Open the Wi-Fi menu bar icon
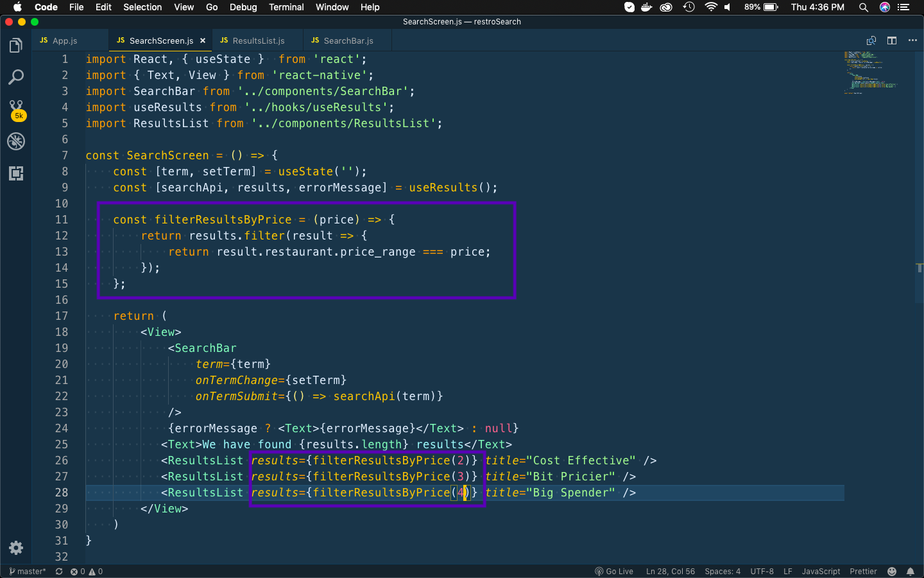924x578 pixels. pyautogui.click(x=710, y=7)
